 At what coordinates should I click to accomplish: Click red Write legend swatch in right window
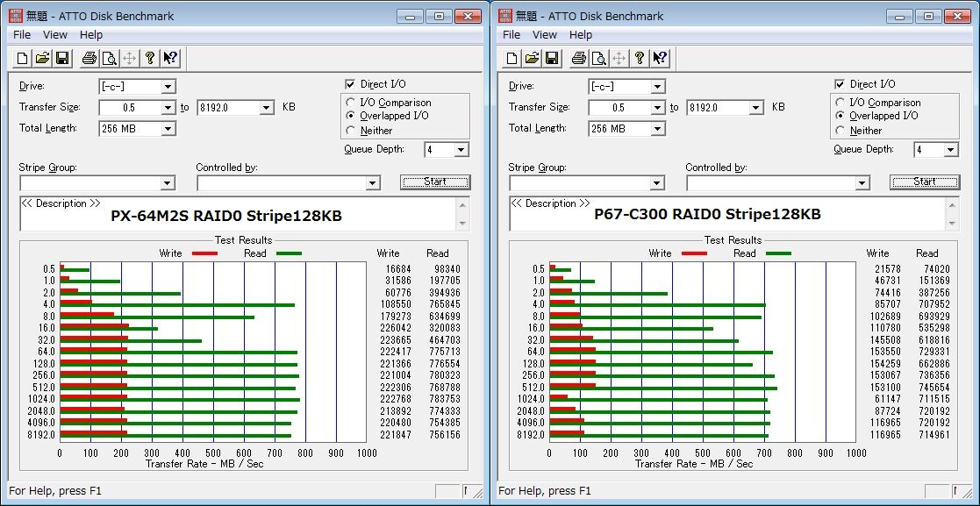[694, 253]
